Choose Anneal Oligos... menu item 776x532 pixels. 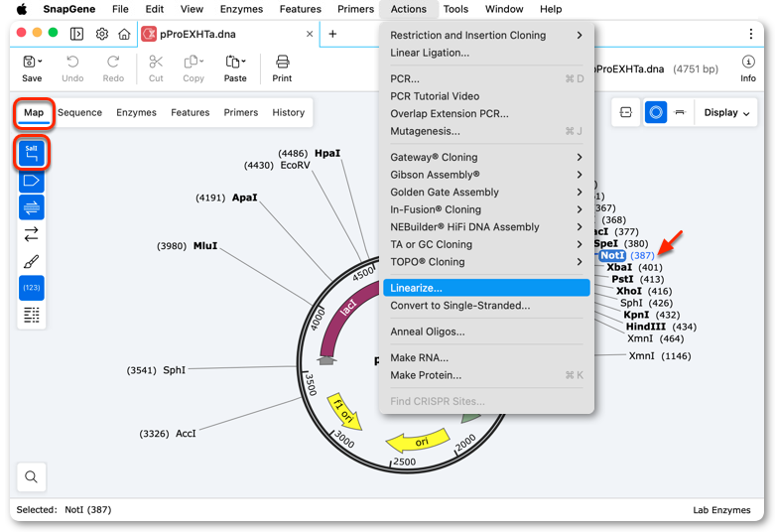click(486, 332)
